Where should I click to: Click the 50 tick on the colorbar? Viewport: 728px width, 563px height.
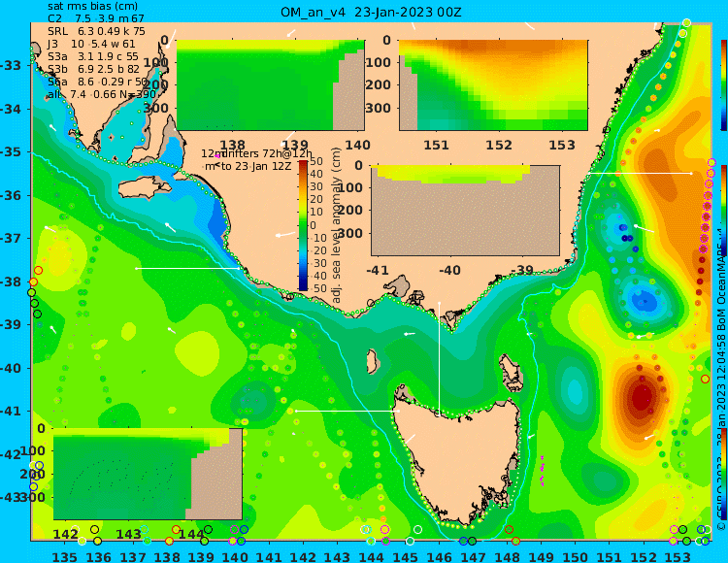(316, 161)
